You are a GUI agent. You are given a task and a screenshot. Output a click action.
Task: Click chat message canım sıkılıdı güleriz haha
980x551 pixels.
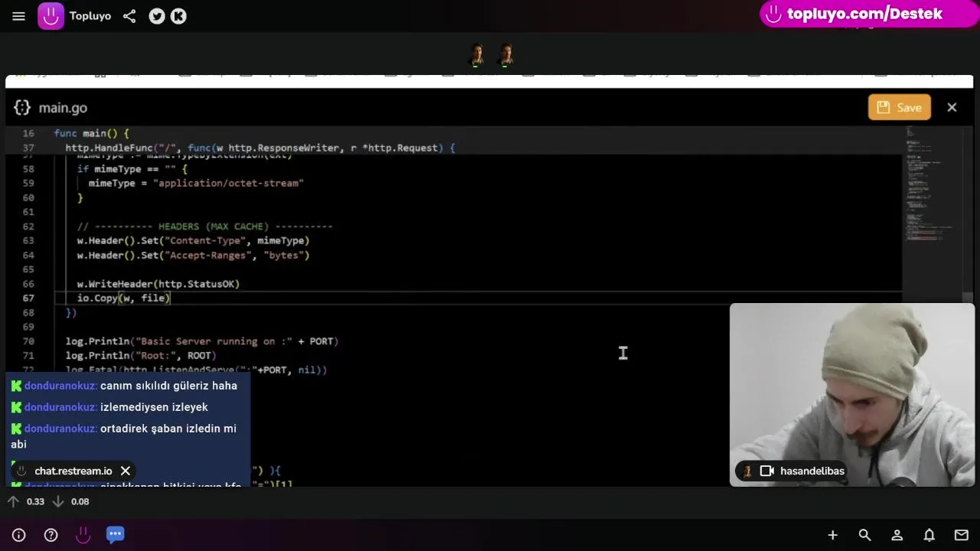point(168,386)
